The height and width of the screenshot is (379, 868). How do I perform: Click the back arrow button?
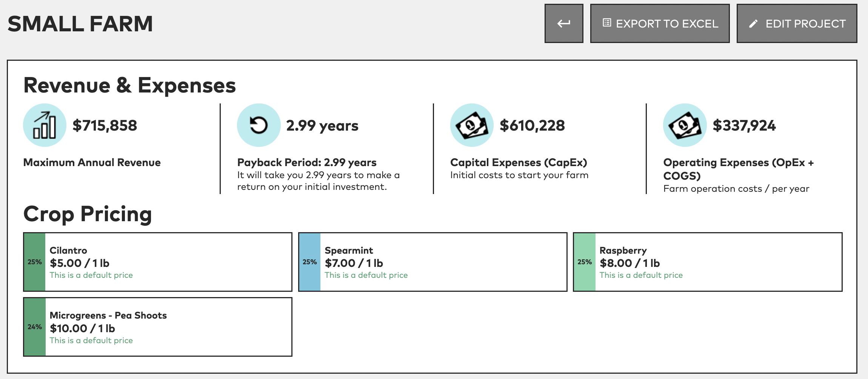tap(564, 23)
